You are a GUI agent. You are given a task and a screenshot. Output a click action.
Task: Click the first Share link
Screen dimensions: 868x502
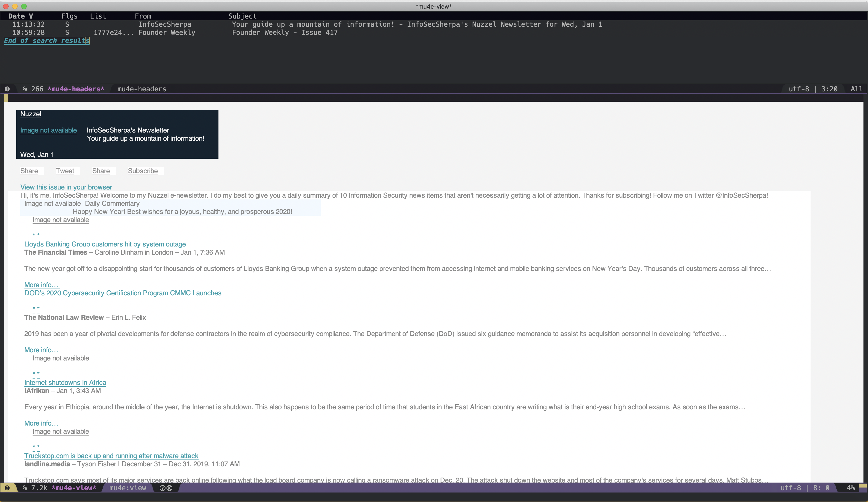pos(29,171)
